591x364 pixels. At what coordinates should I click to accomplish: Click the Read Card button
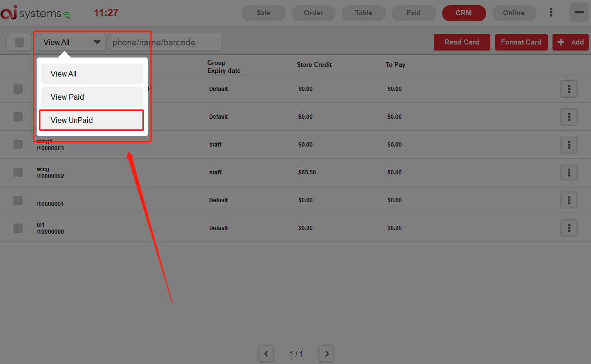point(462,42)
